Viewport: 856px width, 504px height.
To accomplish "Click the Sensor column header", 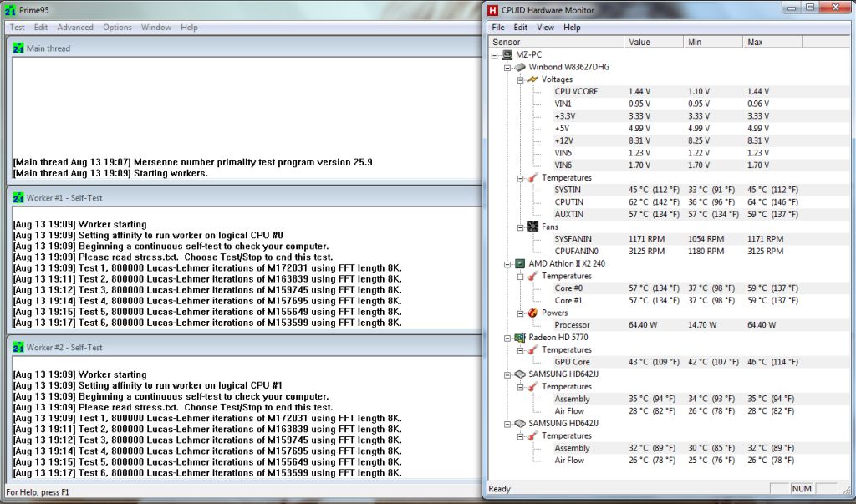I will pos(556,42).
